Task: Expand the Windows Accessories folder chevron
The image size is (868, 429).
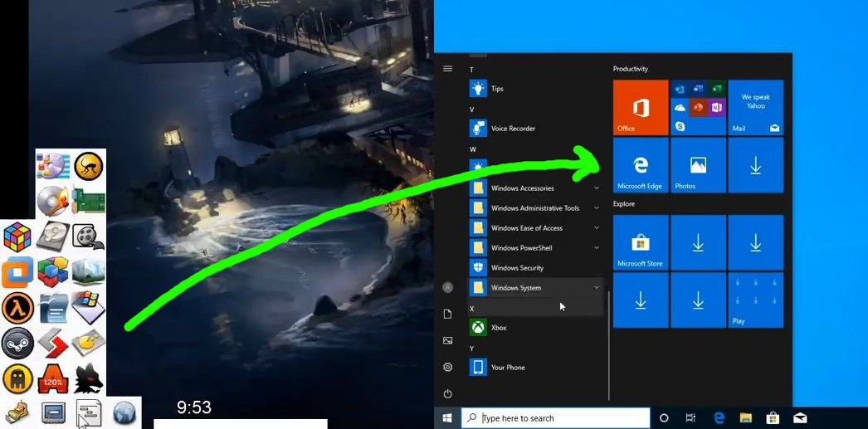Action: point(596,188)
